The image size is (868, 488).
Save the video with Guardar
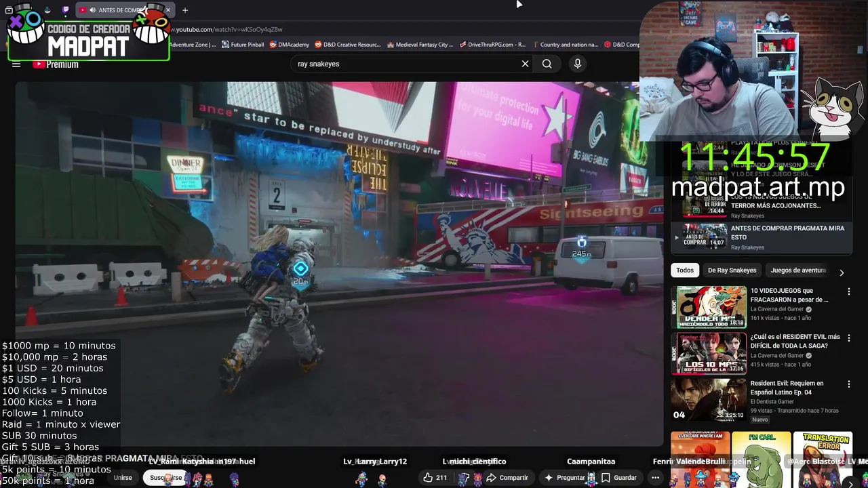618,478
